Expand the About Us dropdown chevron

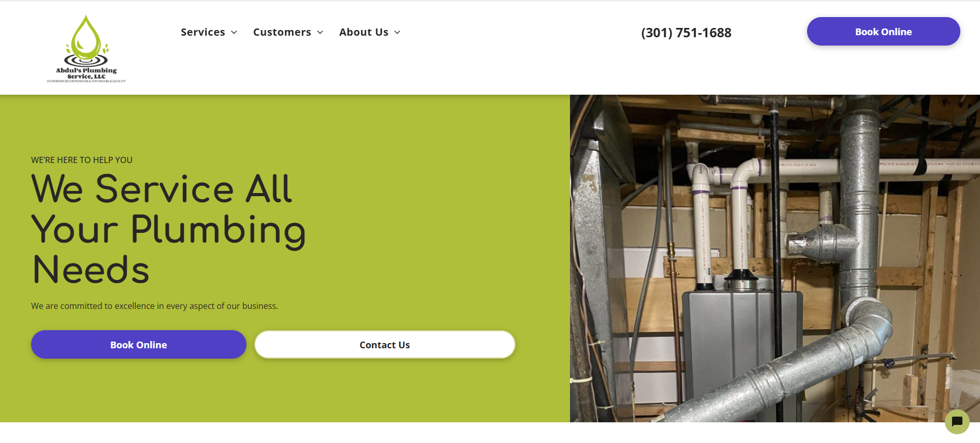pos(397,32)
